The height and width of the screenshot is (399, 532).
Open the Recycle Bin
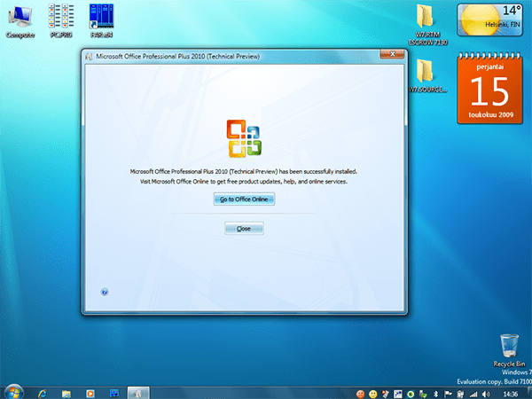point(509,350)
